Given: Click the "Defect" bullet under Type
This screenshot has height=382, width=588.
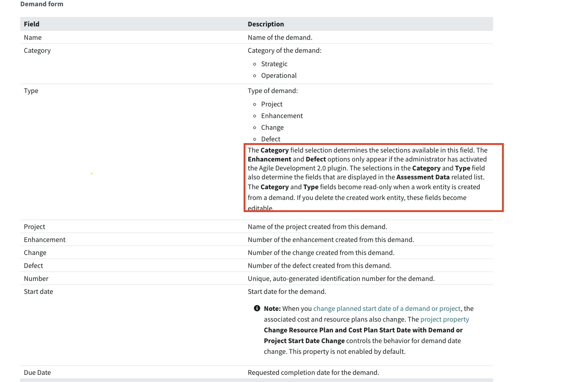Looking at the screenshot, I should (x=270, y=139).
